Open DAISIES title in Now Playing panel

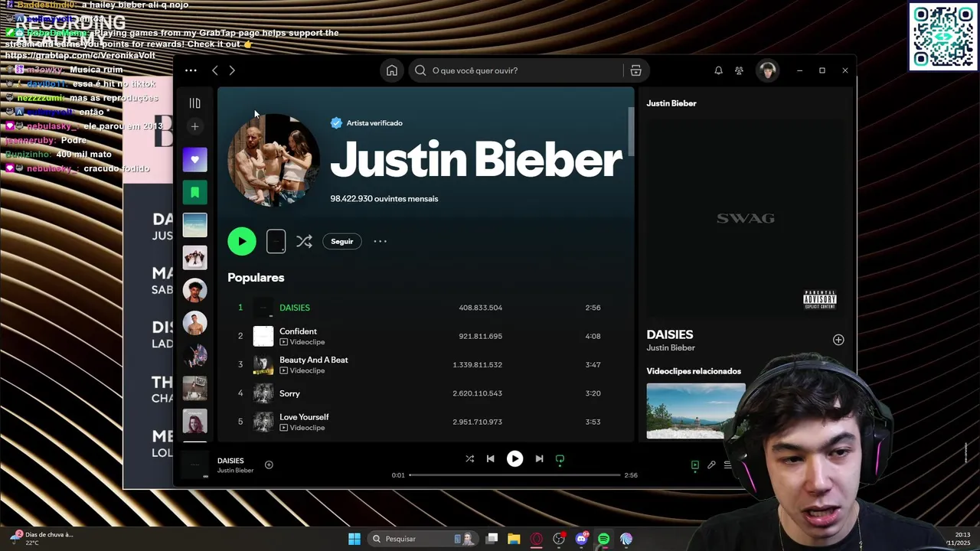pyautogui.click(x=670, y=334)
